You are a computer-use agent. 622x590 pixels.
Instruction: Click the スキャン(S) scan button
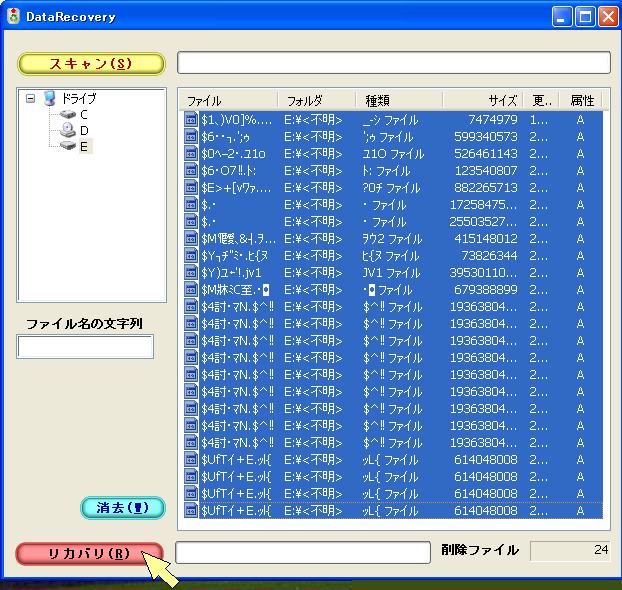coord(91,63)
